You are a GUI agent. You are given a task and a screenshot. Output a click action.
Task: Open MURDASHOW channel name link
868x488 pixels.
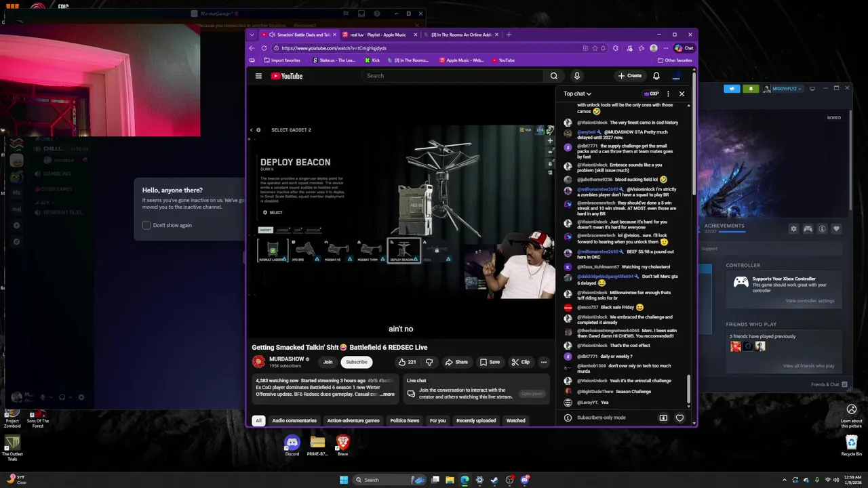[286, 359]
